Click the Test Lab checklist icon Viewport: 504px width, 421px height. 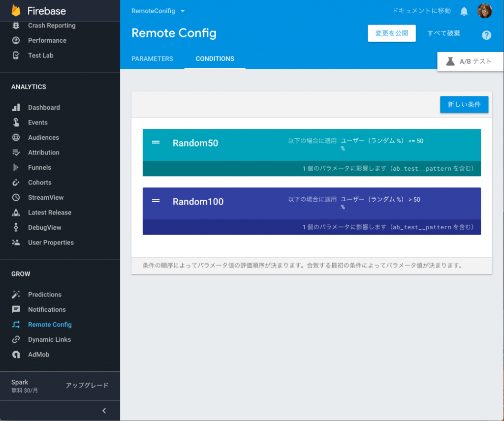16,55
